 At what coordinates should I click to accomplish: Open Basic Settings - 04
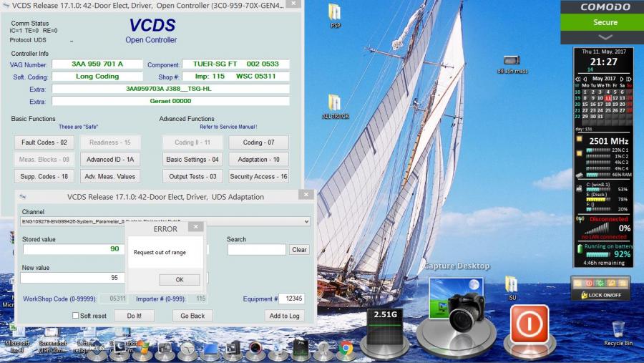tap(192, 160)
